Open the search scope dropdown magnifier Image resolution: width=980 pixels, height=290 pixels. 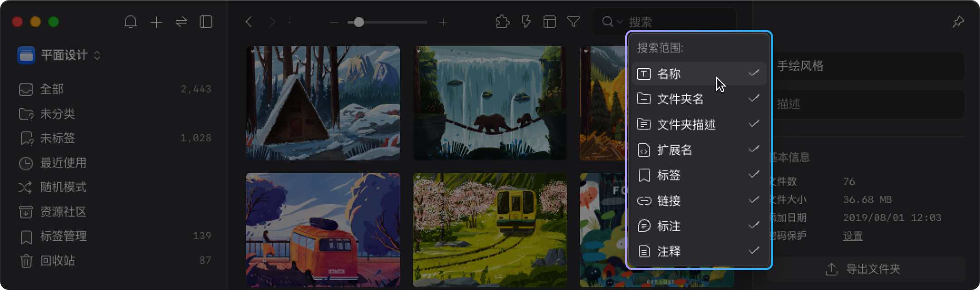612,22
